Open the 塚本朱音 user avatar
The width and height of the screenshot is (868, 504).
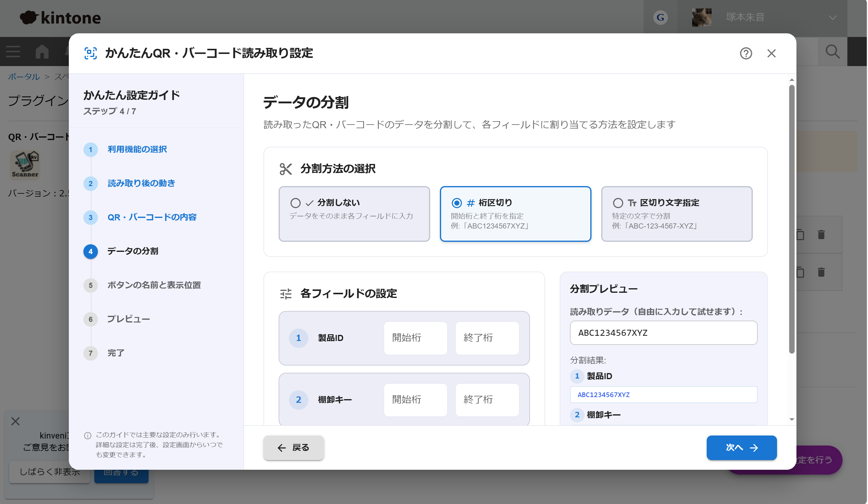click(702, 17)
